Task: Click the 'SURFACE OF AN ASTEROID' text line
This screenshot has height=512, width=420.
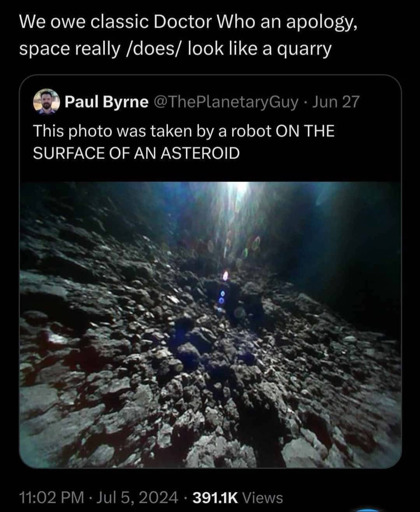Action: [136, 153]
